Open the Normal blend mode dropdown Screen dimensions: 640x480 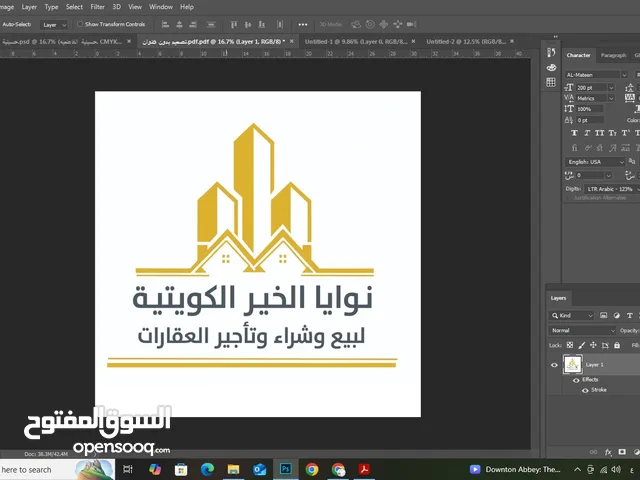582,330
